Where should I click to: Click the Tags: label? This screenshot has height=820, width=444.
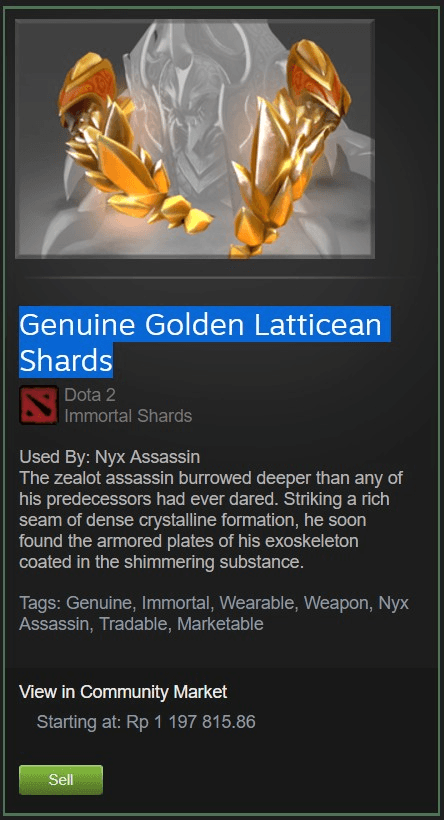(40, 603)
